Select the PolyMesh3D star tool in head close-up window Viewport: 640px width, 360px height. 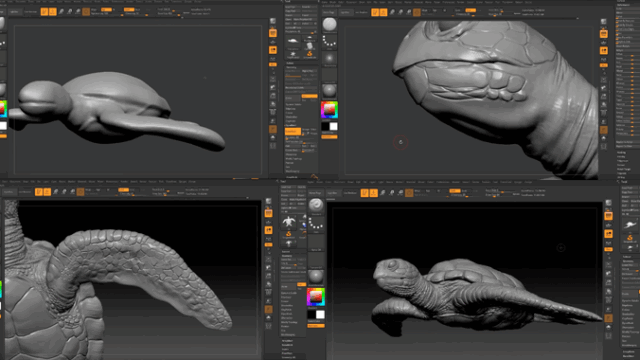pos(293,54)
